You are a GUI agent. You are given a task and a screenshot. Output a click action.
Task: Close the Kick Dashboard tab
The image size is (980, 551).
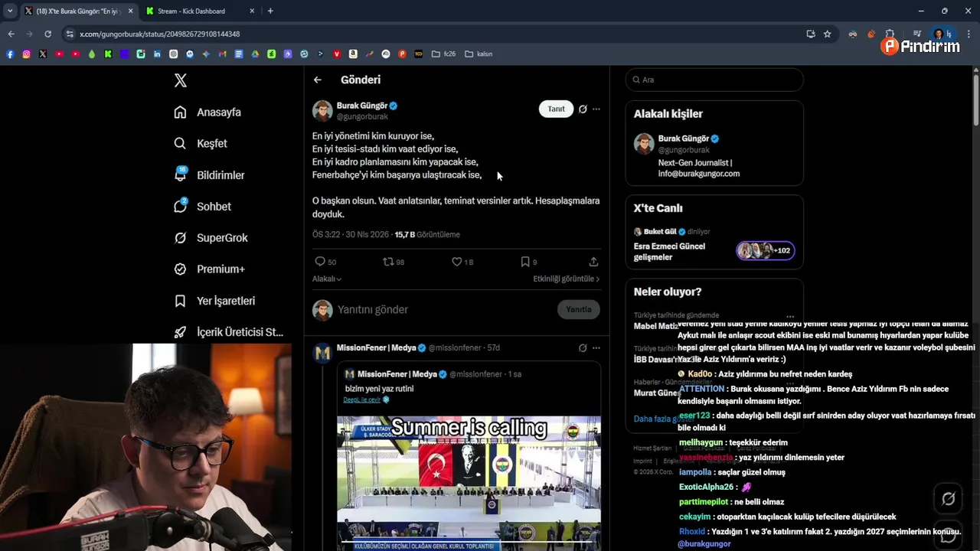tap(252, 11)
